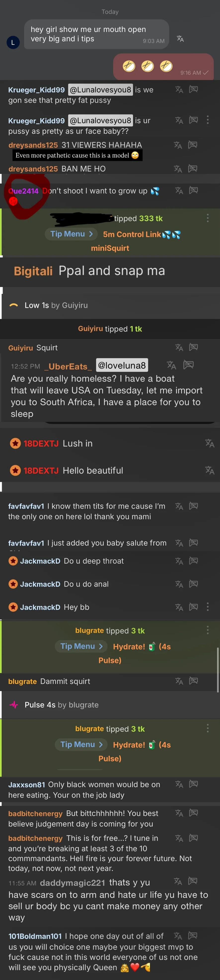This screenshot has width=220, height=980.
Task: Click translate icon next to Guiyiru's message
Action: (179, 347)
